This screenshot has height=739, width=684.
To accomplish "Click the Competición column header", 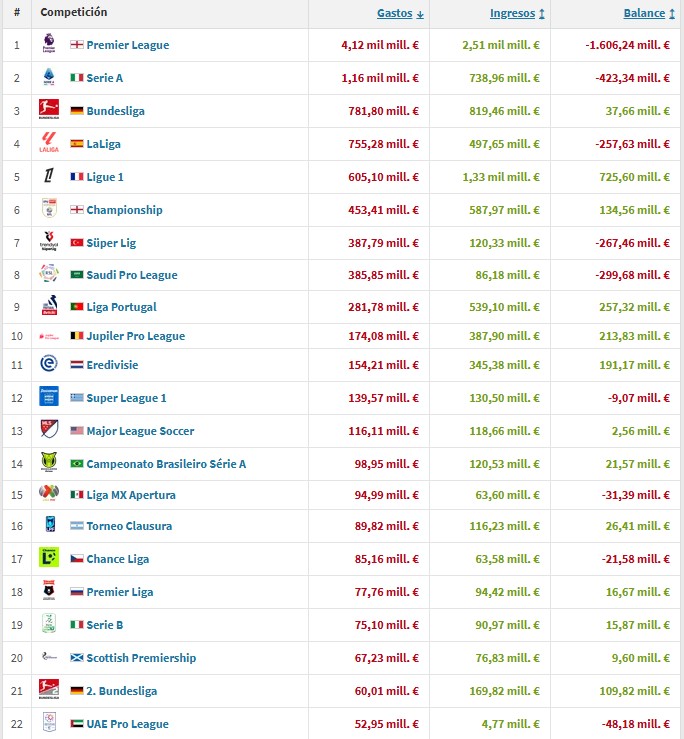I will [74, 12].
